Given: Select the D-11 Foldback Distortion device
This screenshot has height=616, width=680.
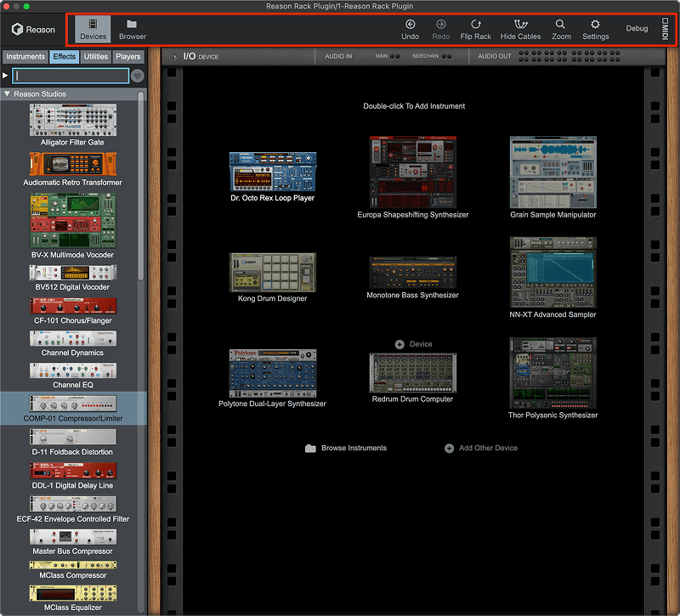Looking at the screenshot, I should pos(72,442).
